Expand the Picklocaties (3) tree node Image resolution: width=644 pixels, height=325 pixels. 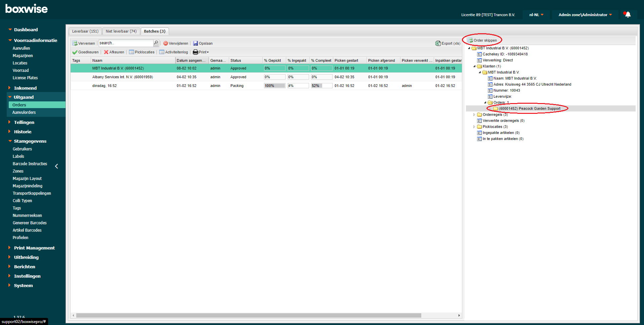474,127
